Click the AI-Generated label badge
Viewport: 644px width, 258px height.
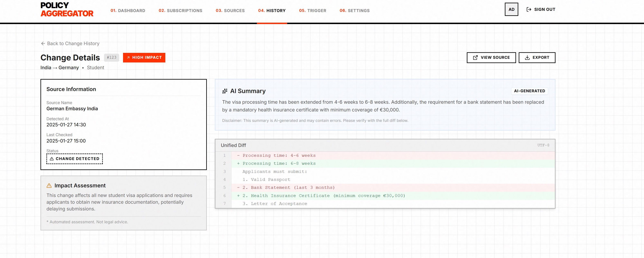click(529, 91)
